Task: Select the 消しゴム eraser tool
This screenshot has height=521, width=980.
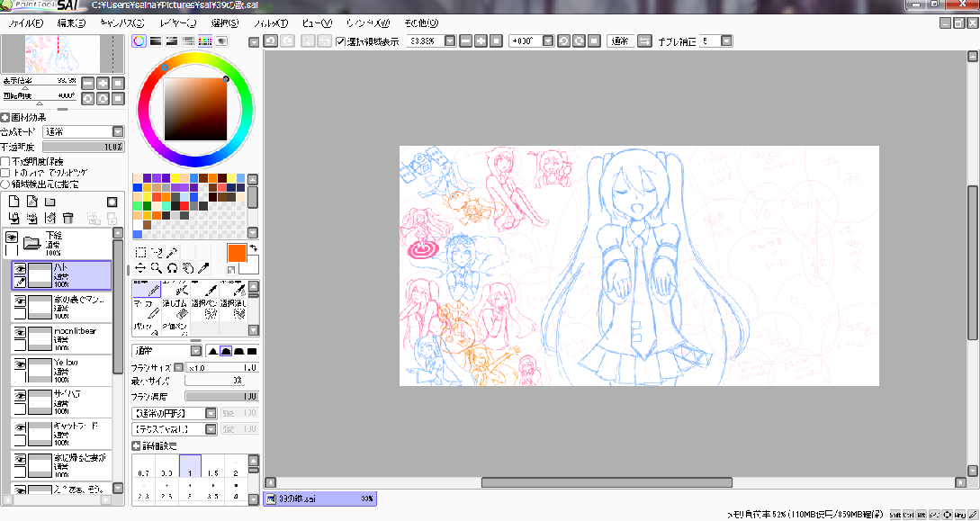Action: (175, 309)
